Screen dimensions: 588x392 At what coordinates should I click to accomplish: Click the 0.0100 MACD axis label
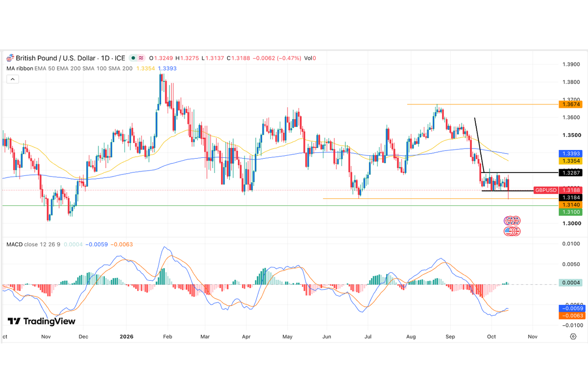click(572, 244)
